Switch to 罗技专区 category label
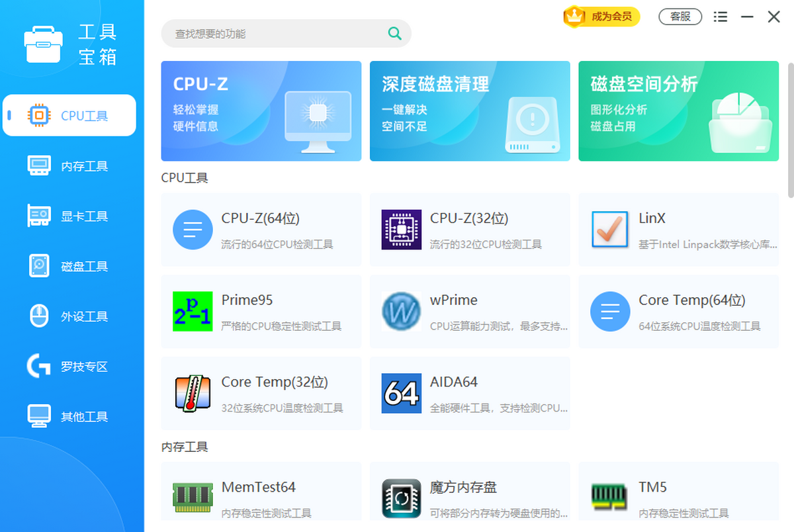This screenshot has height=532, width=794. (84, 367)
